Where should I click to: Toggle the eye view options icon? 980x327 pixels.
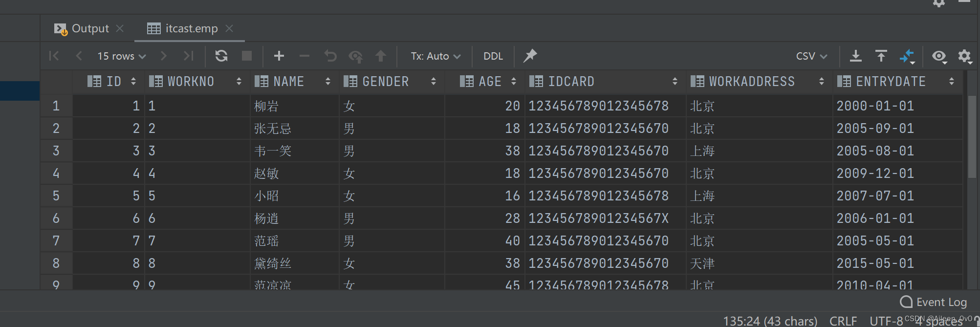coord(939,56)
